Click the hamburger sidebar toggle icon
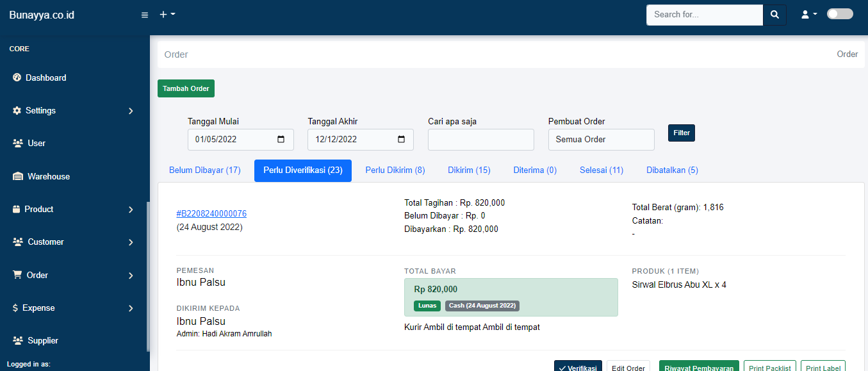This screenshot has height=371, width=868. click(x=145, y=15)
